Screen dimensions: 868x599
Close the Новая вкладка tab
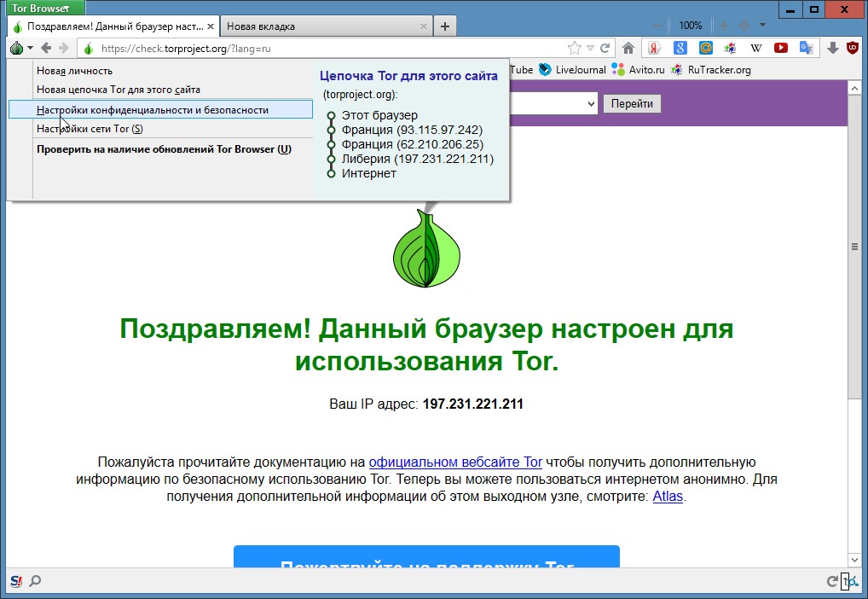click(424, 26)
